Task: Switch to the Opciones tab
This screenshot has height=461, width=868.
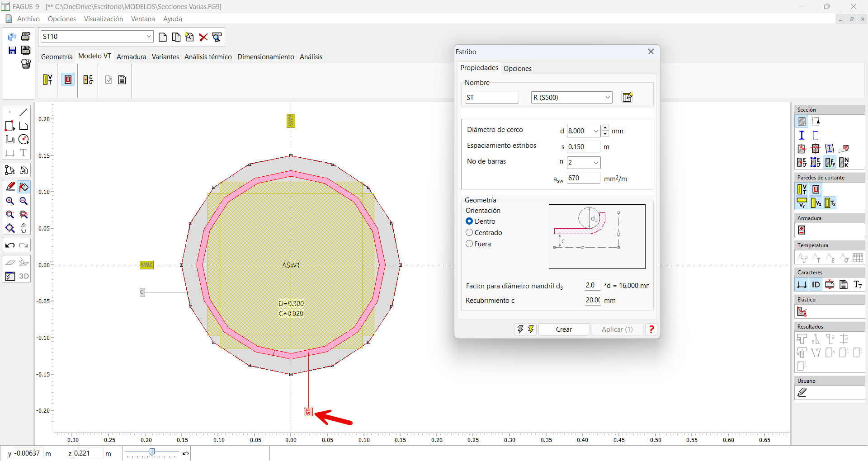Action: [517, 69]
